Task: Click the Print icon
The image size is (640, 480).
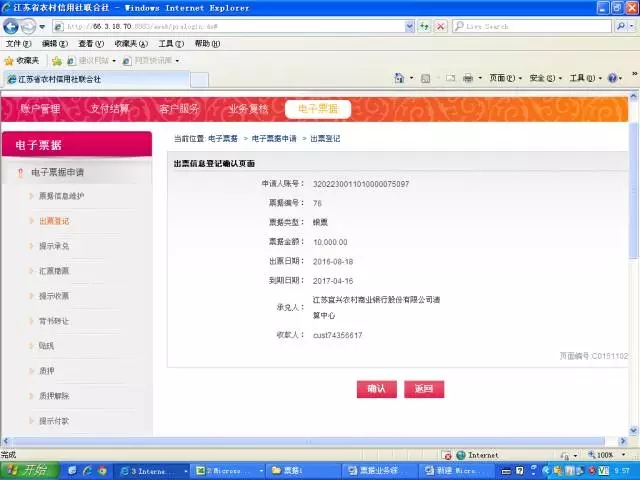Action: 468,78
